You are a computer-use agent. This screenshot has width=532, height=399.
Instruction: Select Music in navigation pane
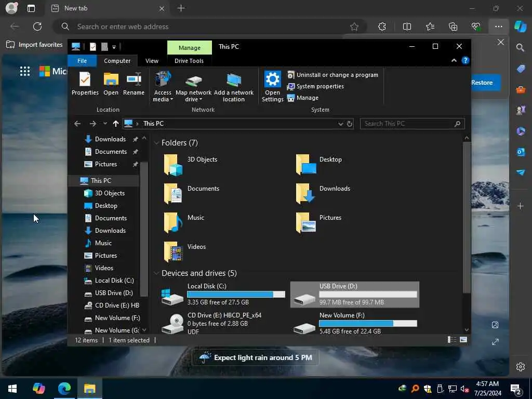coord(103,243)
